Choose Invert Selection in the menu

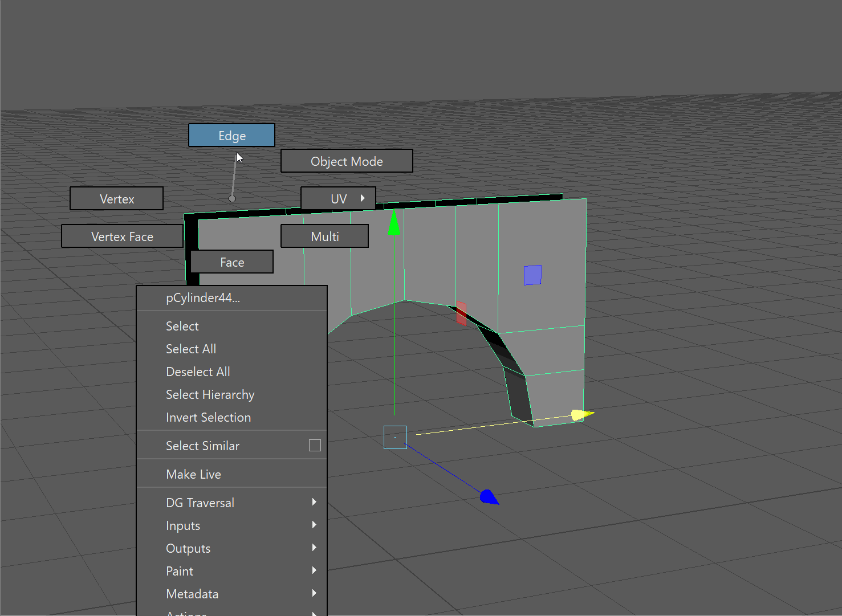coord(208,417)
